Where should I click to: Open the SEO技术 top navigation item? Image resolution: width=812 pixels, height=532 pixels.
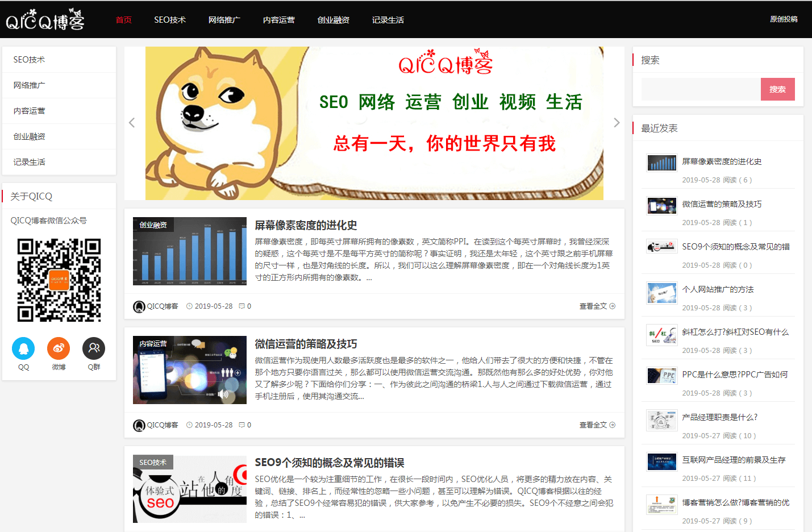point(170,20)
